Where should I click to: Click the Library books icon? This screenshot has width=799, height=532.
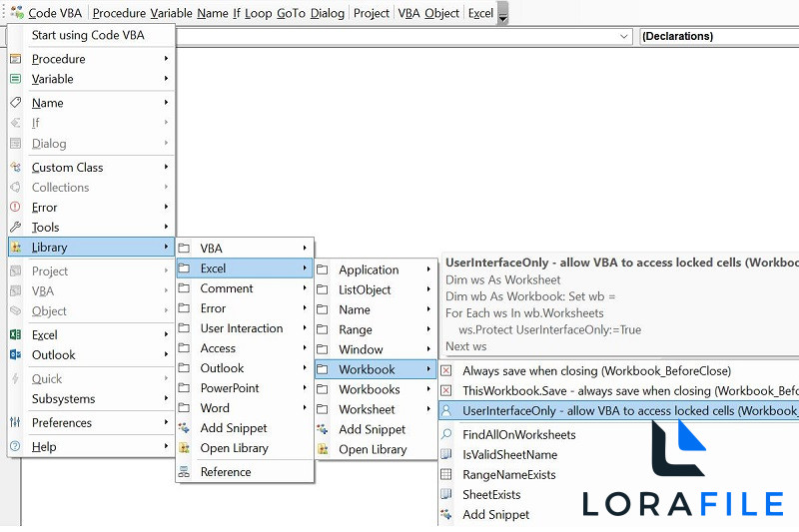pos(16,247)
